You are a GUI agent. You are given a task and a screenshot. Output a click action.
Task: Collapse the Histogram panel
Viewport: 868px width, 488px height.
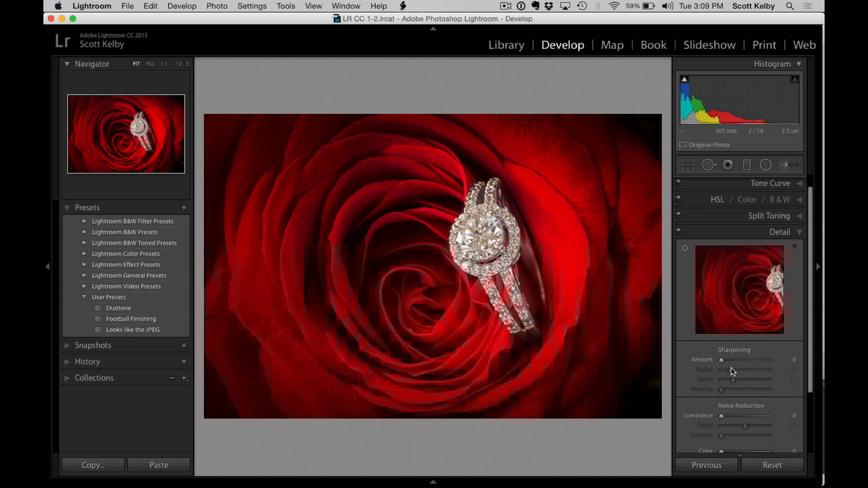click(798, 64)
